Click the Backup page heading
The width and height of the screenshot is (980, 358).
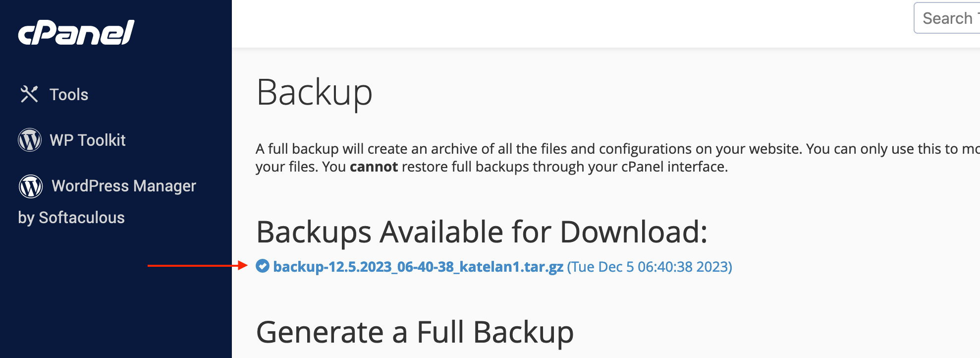click(x=314, y=93)
